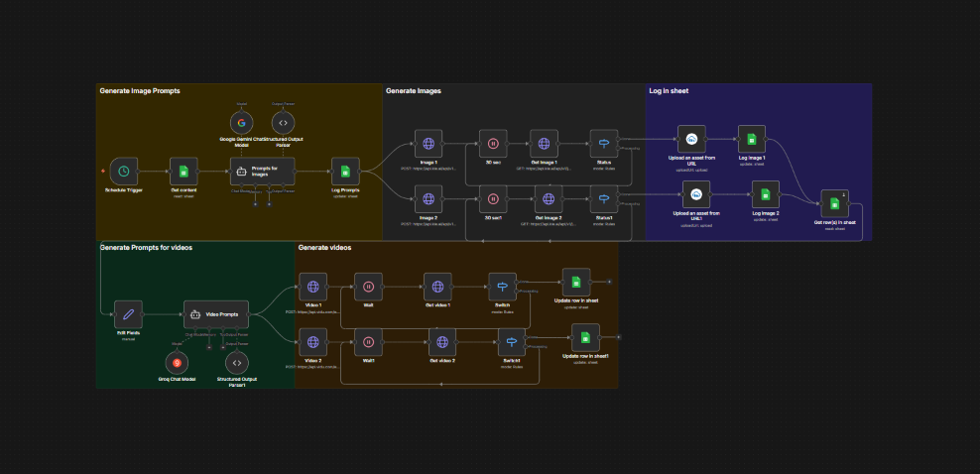The image size is (980, 474).
Task: Click the Get Image 1 node
Action: [544, 144]
